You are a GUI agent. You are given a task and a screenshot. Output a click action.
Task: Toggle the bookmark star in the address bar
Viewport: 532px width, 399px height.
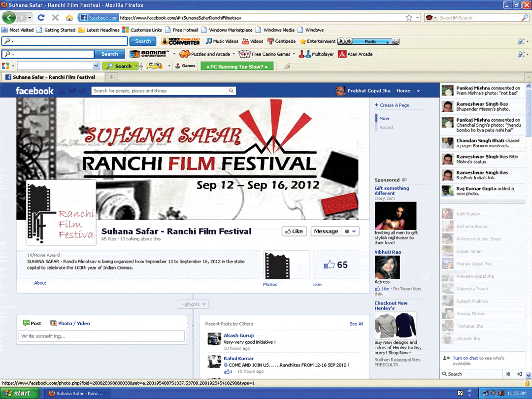(410, 16)
